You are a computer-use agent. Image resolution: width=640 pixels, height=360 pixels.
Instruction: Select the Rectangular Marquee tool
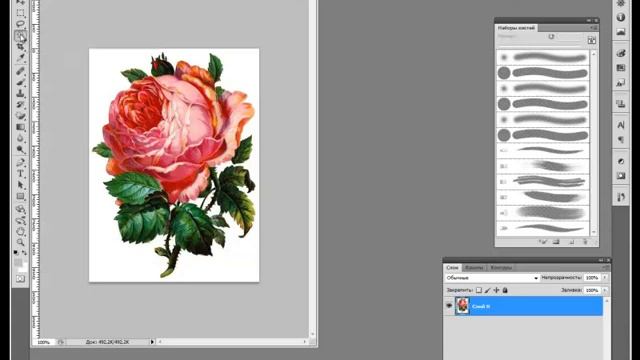coord(20,13)
